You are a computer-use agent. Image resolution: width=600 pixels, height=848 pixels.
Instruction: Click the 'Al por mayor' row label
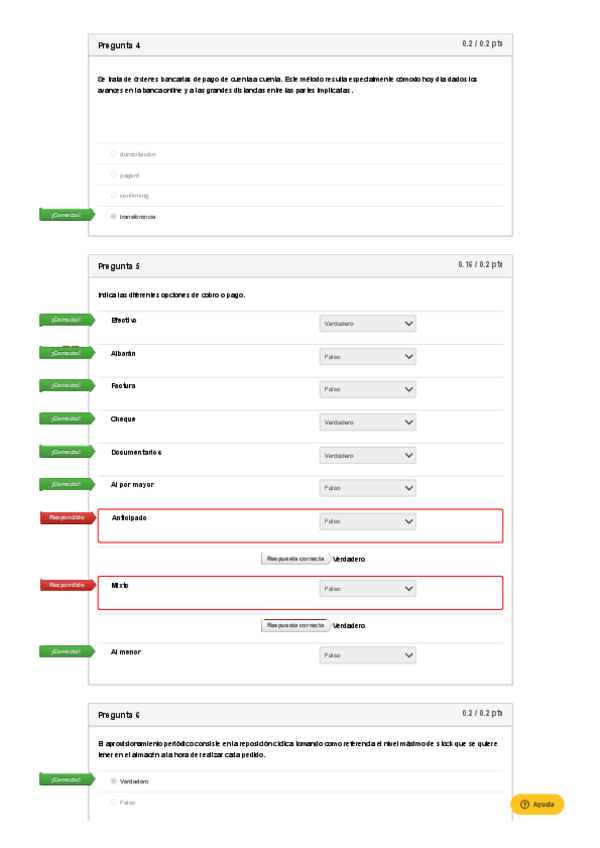pos(133,485)
